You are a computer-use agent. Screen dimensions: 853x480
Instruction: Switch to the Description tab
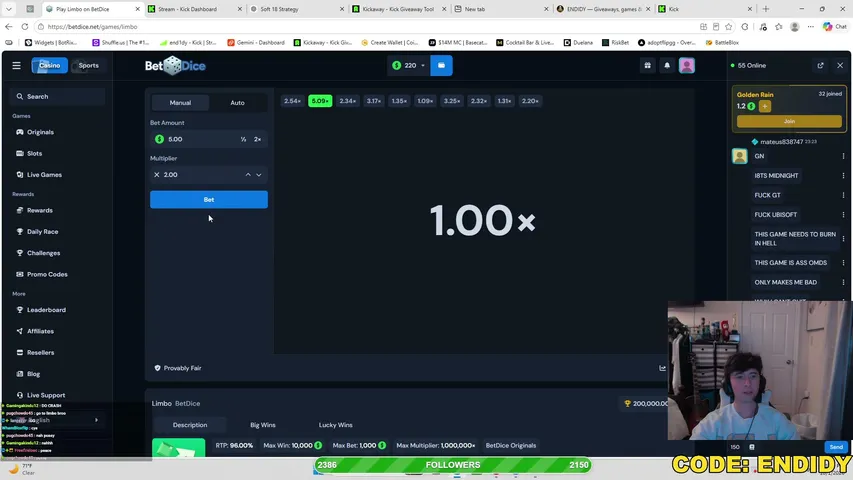tap(190, 425)
